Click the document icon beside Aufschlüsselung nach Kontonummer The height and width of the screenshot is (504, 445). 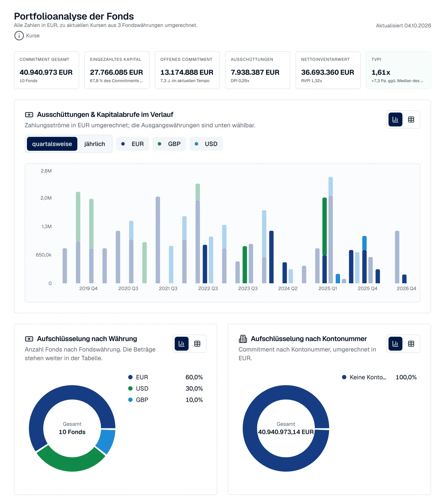(243, 339)
